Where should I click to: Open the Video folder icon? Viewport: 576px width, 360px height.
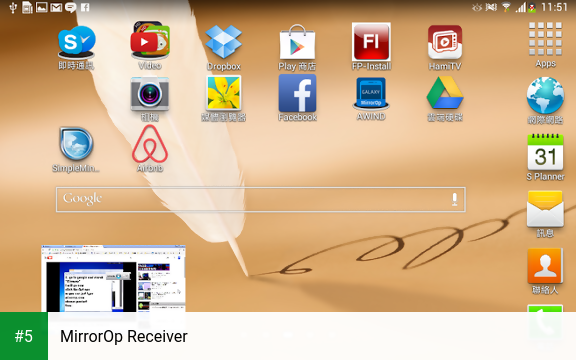150,40
